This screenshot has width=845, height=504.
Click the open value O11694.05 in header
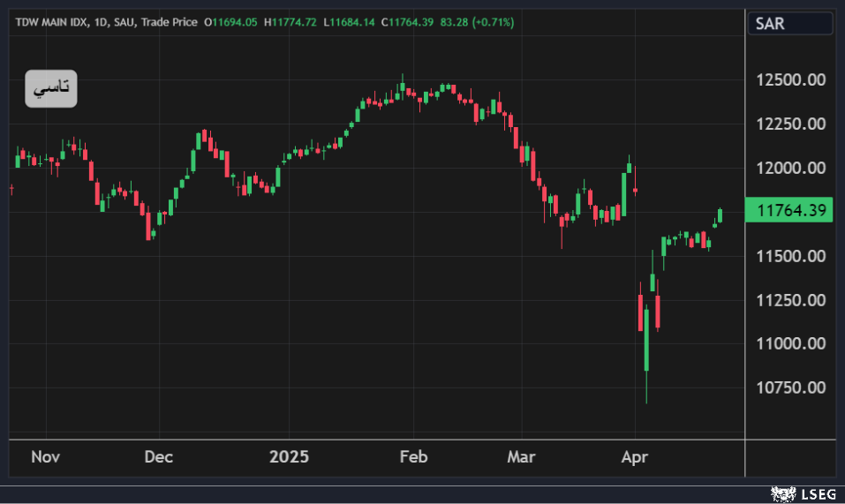click(231, 22)
